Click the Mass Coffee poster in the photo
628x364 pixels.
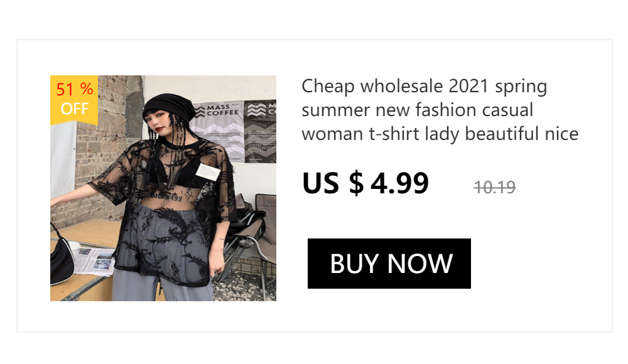[x=219, y=130]
